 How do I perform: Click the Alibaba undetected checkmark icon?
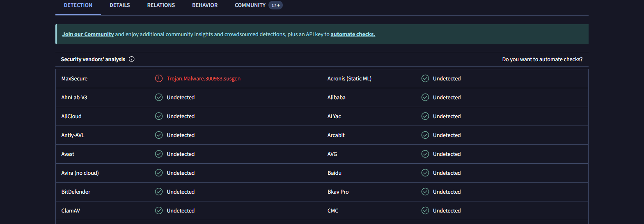click(425, 97)
